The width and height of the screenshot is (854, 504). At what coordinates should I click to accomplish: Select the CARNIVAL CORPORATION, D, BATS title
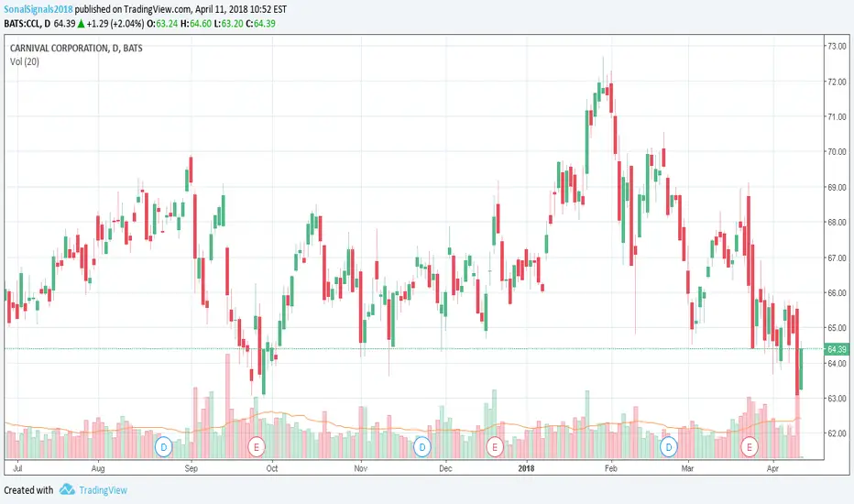pyautogui.click(x=76, y=48)
